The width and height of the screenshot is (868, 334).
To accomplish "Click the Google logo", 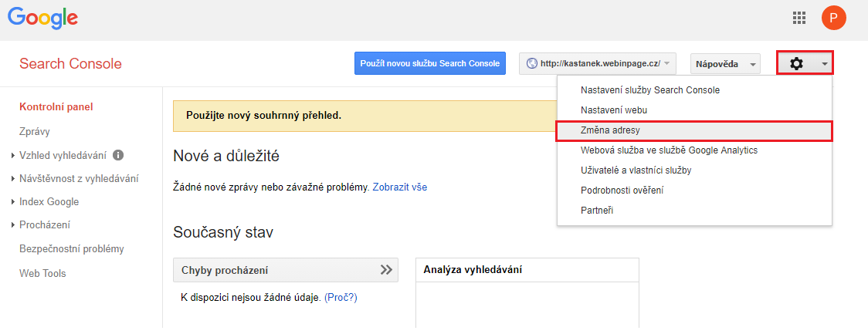I will [x=42, y=17].
